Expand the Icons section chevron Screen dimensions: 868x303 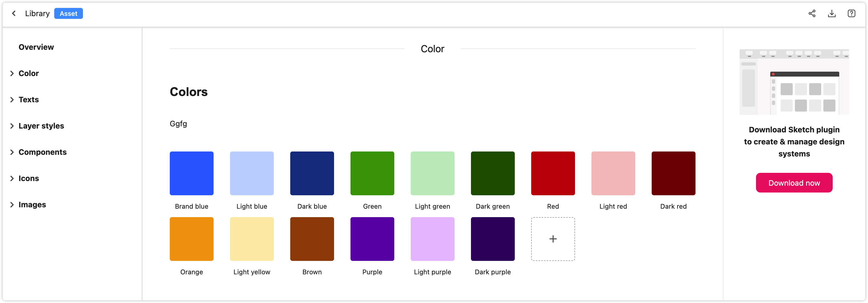click(12, 178)
